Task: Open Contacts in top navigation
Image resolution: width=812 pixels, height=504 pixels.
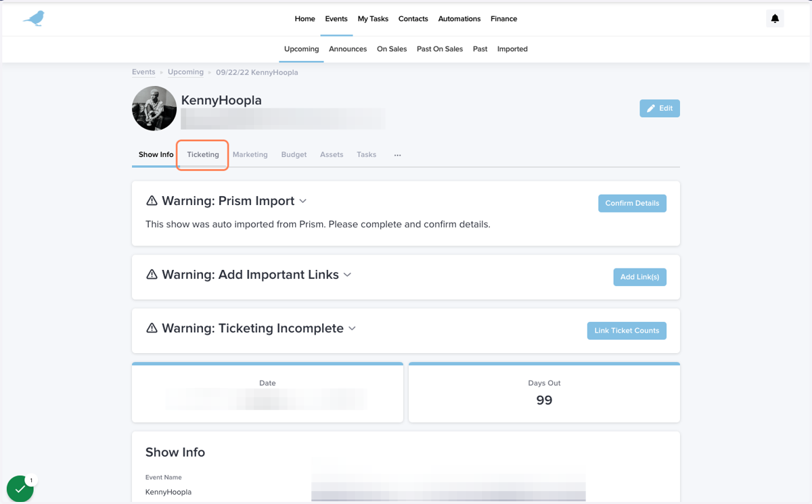Action: point(413,19)
